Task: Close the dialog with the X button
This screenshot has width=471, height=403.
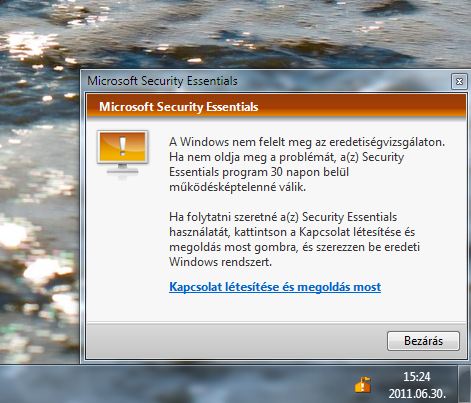Action: click(x=459, y=81)
